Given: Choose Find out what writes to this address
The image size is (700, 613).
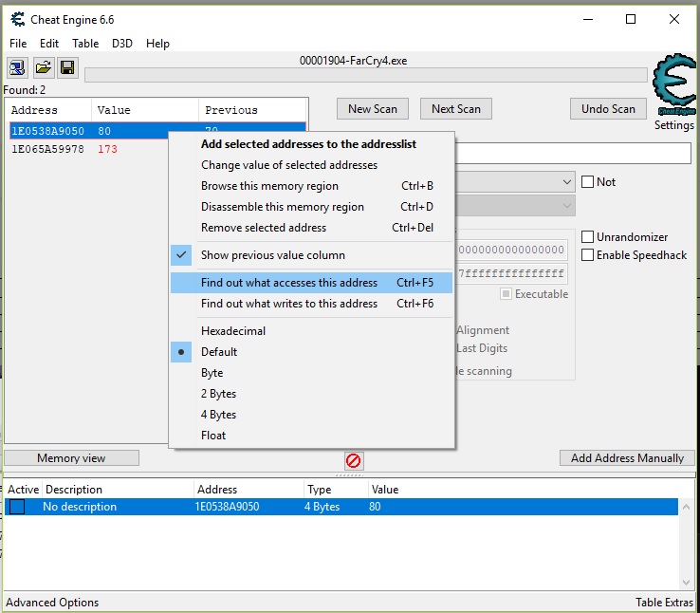Looking at the screenshot, I should (x=289, y=304).
